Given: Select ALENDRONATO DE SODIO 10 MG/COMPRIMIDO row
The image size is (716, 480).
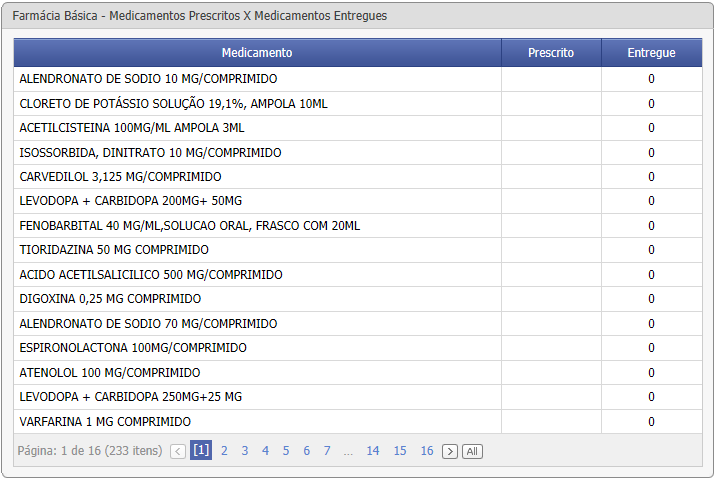Looking at the screenshot, I should click(358, 79).
